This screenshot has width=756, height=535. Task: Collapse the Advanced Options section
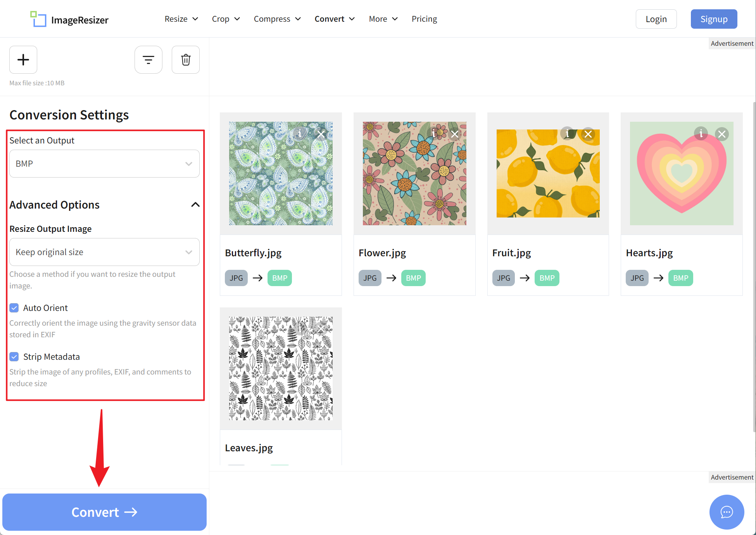coord(195,205)
